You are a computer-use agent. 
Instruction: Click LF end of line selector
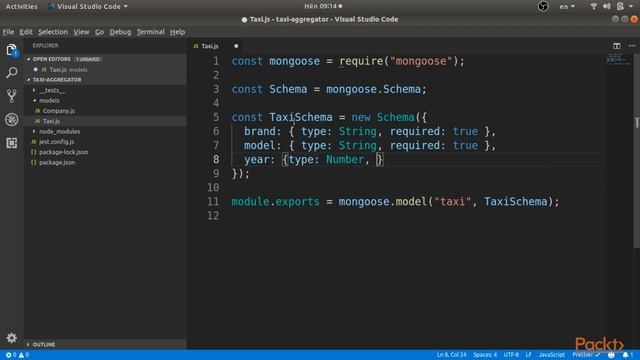click(x=529, y=355)
